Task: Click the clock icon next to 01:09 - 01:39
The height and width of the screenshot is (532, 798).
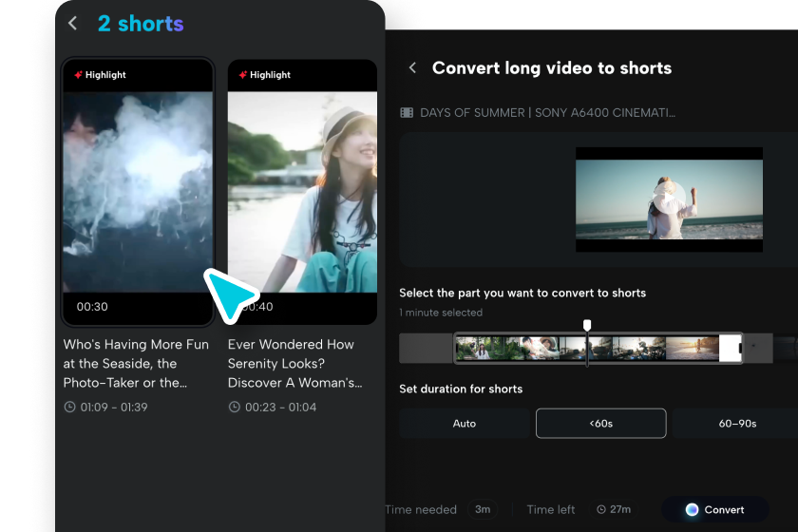Action: coord(69,407)
